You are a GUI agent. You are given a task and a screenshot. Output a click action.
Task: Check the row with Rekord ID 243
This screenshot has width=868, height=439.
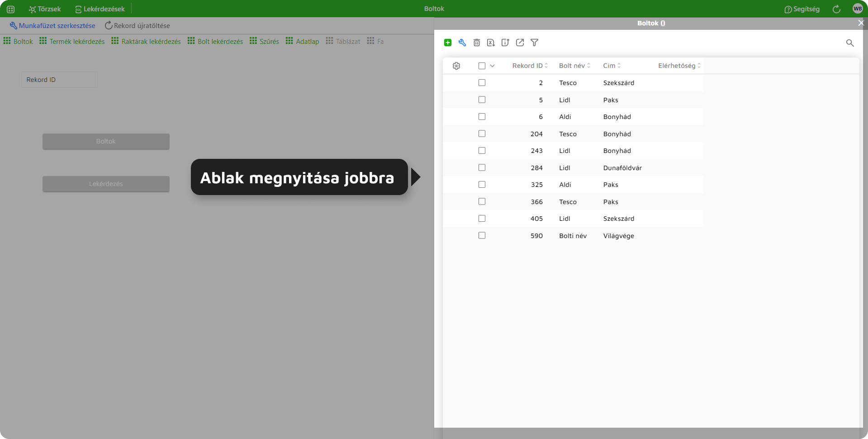point(482,151)
